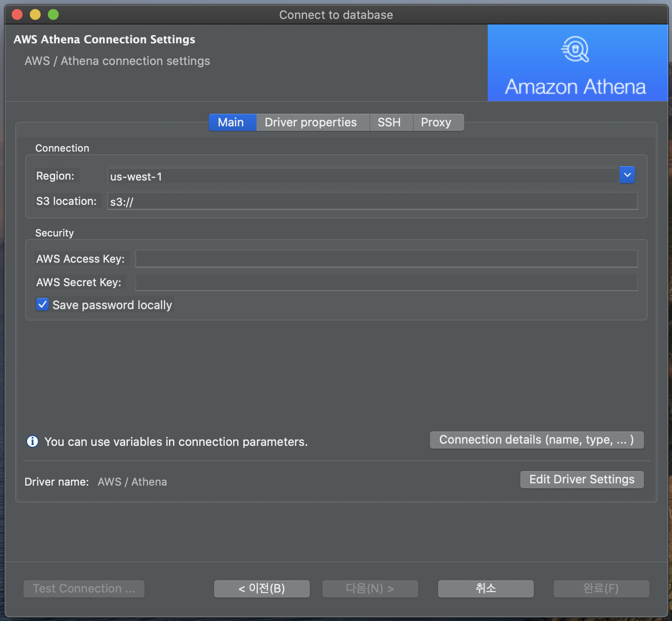Click the AWS / Athena driver name text
672x621 pixels.
132,482
